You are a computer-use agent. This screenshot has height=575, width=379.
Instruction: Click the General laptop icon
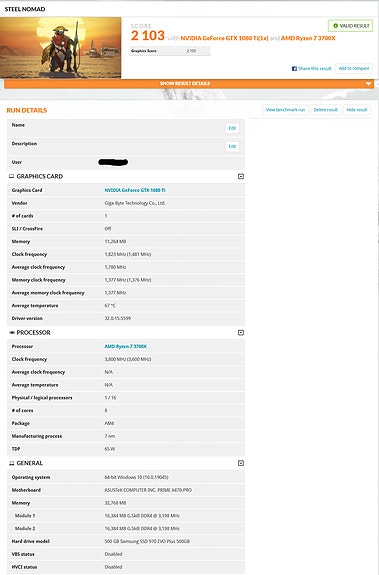(x=11, y=463)
